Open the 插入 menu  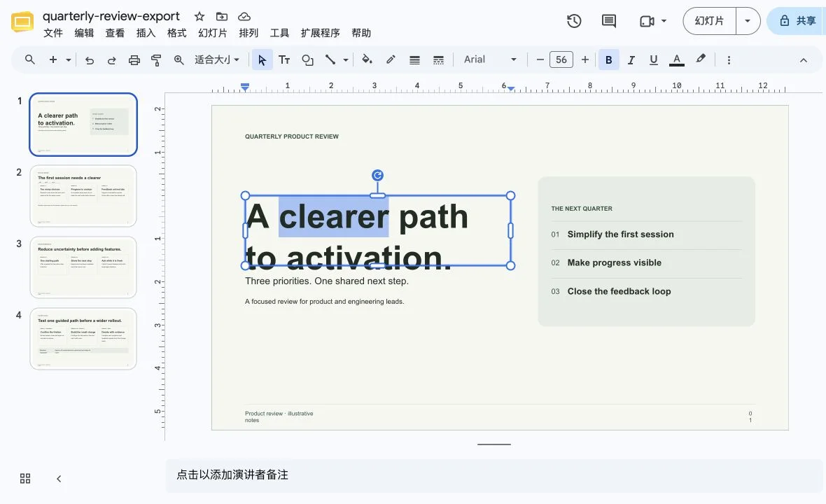(146, 33)
